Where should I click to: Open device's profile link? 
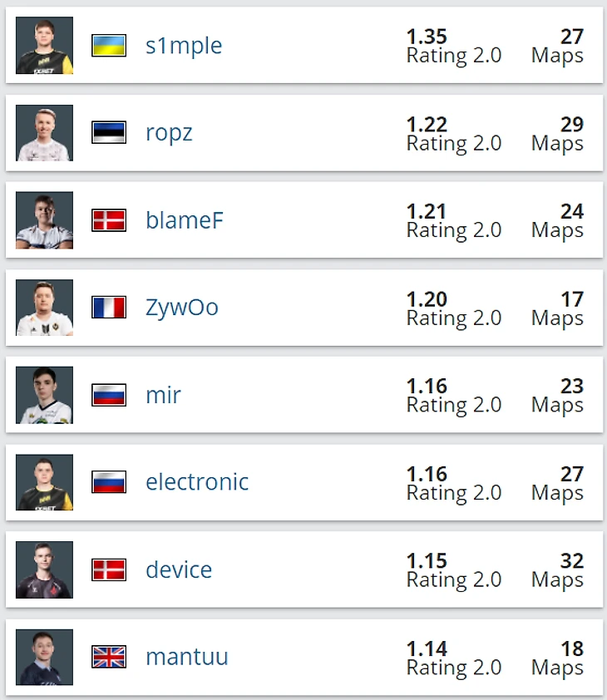[179, 569]
